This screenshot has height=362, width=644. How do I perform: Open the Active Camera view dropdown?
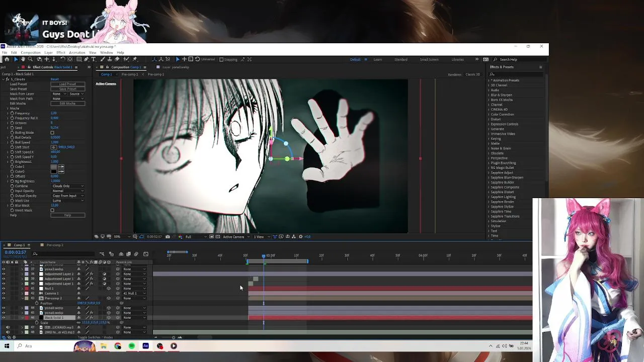tap(235, 237)
